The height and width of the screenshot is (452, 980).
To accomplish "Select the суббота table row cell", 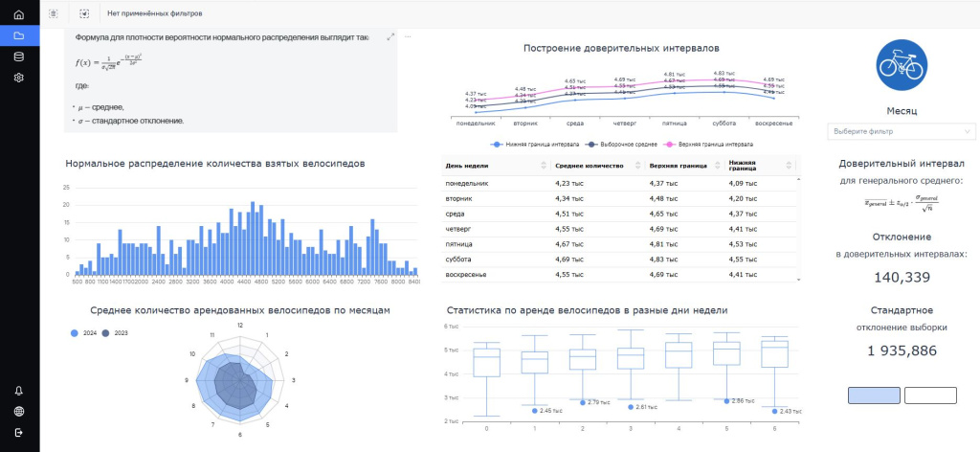I will (457, 259).
